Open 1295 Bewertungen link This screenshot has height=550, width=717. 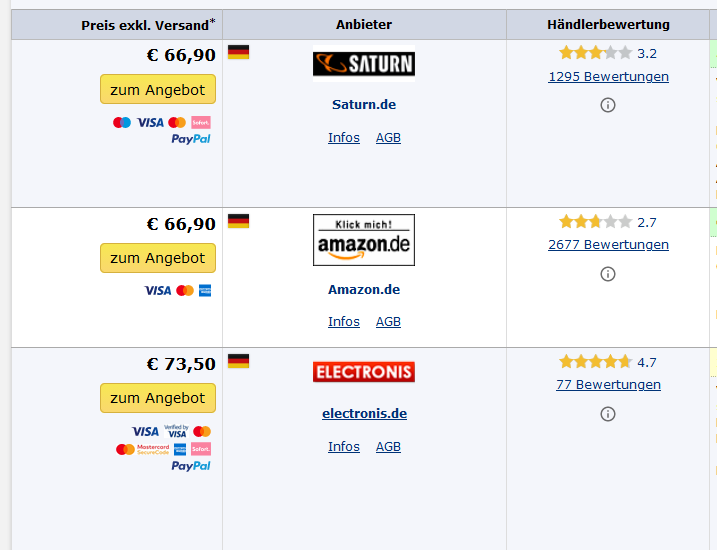608,76
